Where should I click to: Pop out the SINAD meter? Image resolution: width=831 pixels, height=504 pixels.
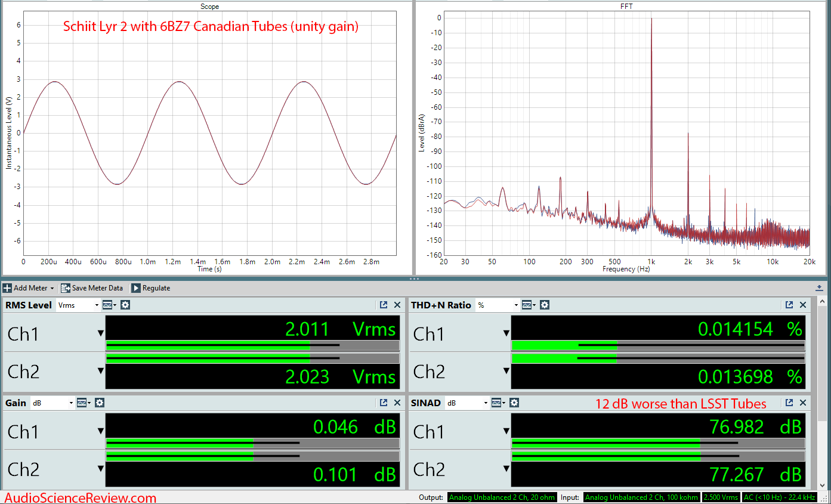click(789, 403)
